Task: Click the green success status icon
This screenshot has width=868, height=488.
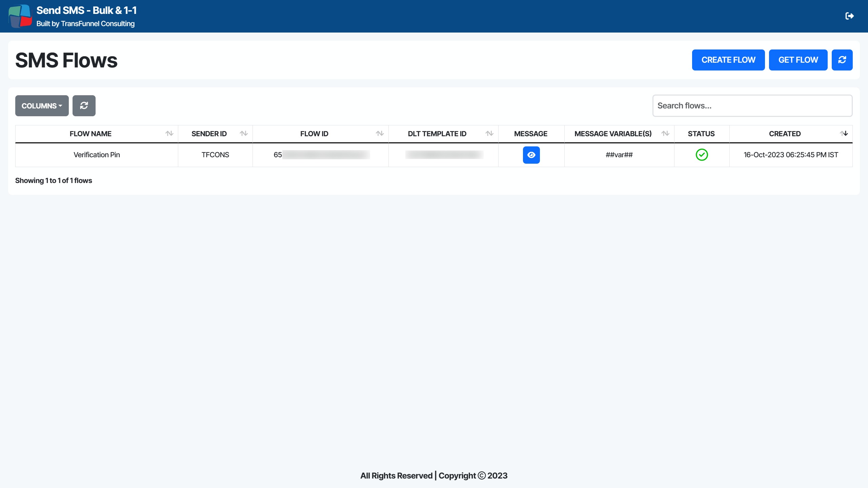Action: click(x=702, y=155)
